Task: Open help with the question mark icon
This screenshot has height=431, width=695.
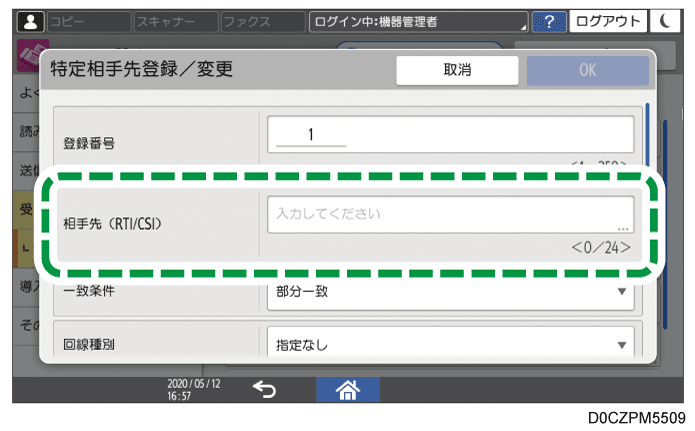Action: click(x=549, y=21)
